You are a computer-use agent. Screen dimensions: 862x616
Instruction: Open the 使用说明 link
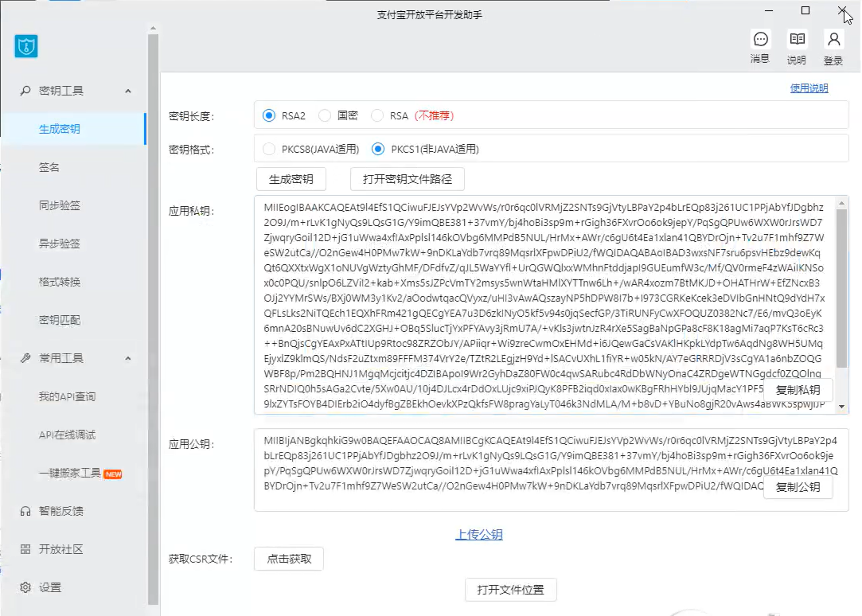tap(809, 88)
